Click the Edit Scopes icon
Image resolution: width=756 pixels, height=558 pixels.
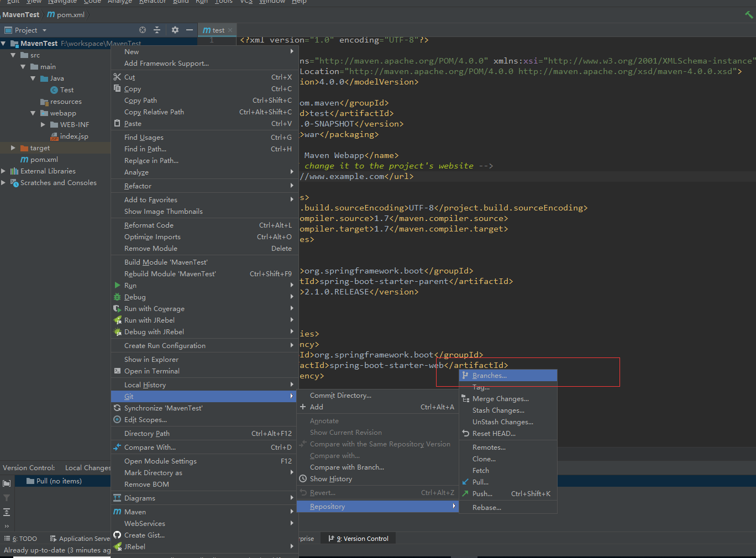[x=117, y=419]
